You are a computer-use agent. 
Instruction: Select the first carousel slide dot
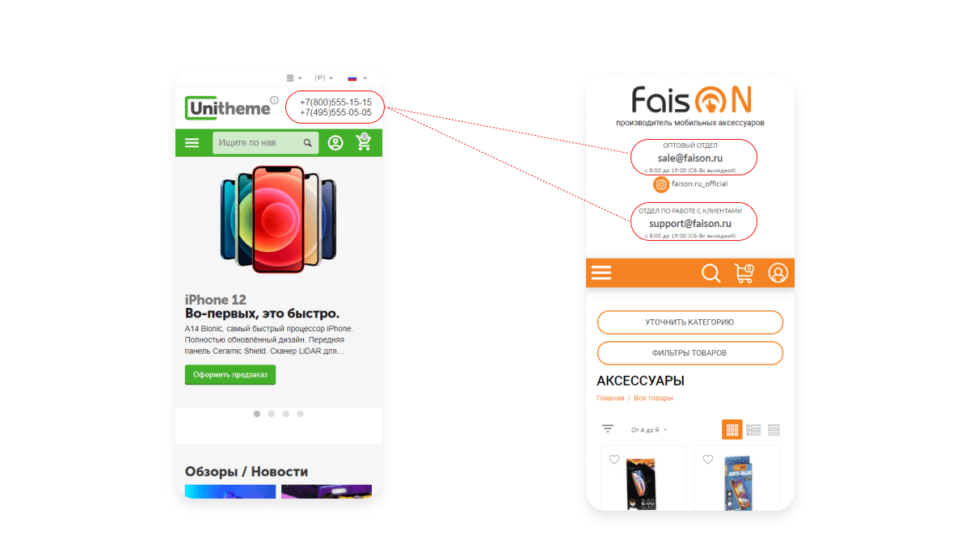[x=257, y=414]
